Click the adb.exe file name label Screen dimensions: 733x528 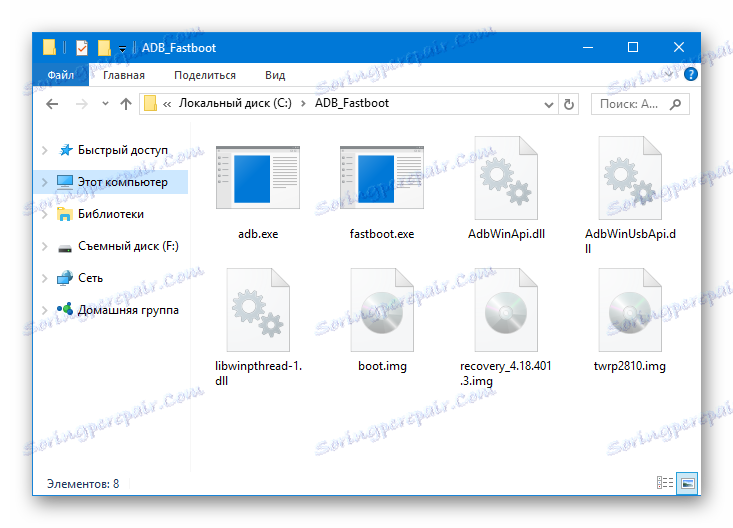pyautogui.click(x=258, y=234)
